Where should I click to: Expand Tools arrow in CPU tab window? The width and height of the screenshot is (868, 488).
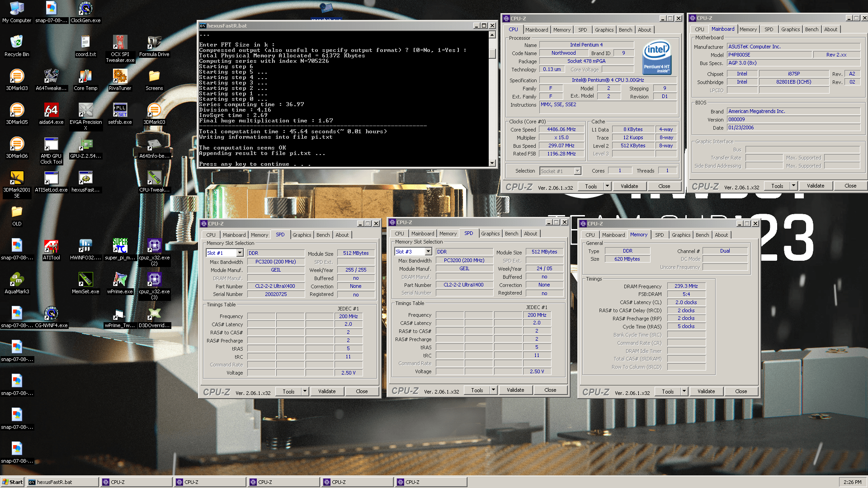(x=607, y=186)
